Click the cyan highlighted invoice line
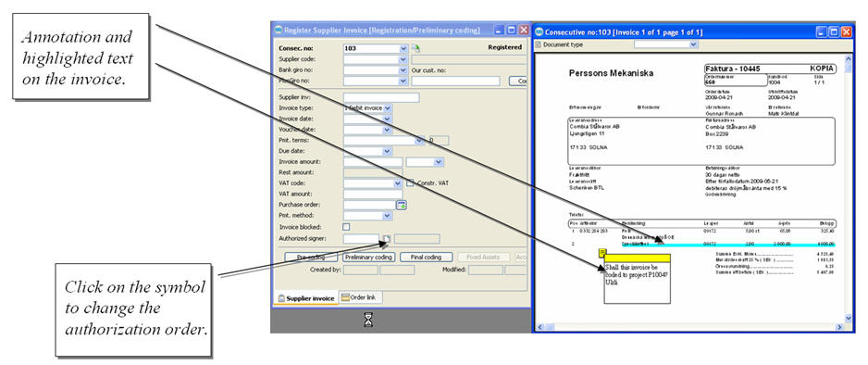 pos(729,244)
